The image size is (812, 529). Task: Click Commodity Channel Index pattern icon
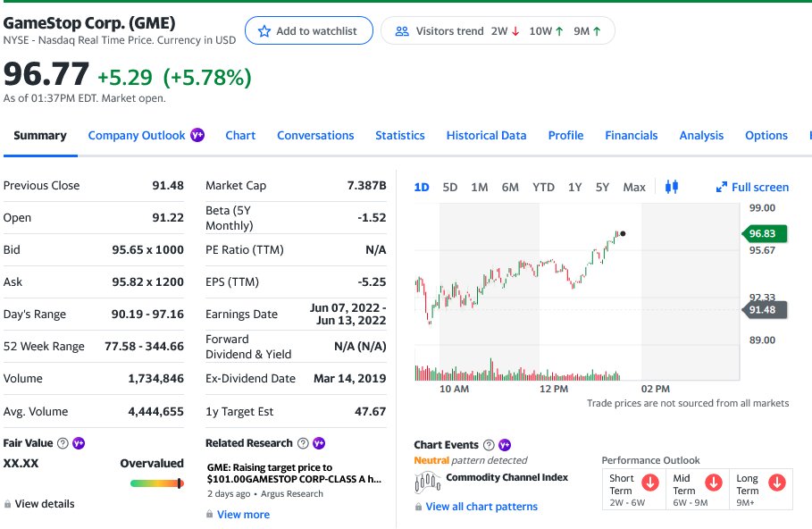(427, 482)
